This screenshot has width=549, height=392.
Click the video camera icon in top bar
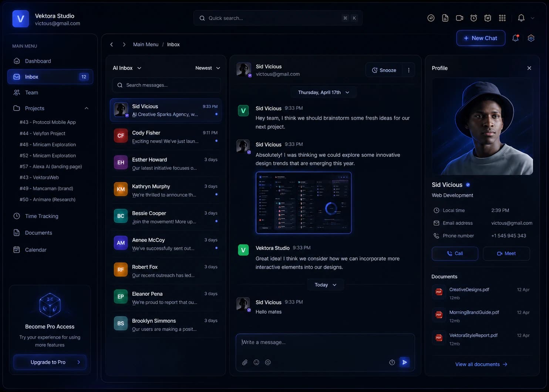(x=459, y=18)
